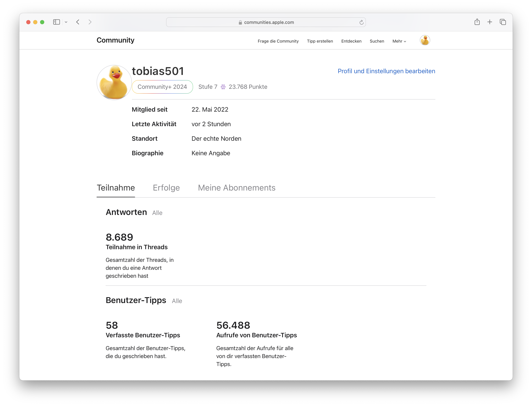Click Profil und Einstellungen bearbeiten link
This screenshot has height=406, width=532.
(x=386, y=71)
